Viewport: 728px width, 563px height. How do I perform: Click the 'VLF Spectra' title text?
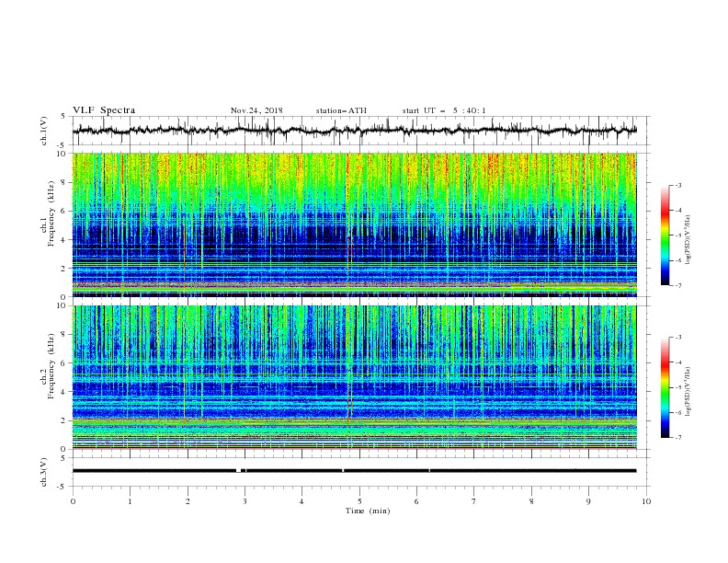point(104,110)
